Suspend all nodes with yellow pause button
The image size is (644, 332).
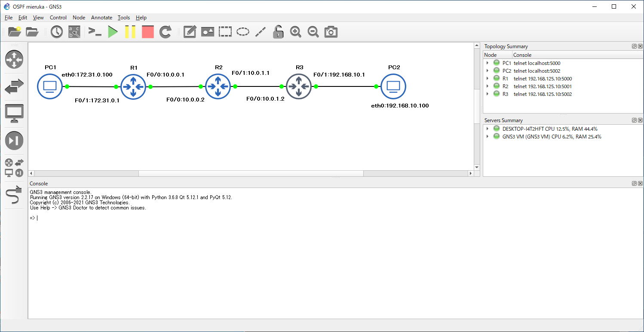point(130,32)
